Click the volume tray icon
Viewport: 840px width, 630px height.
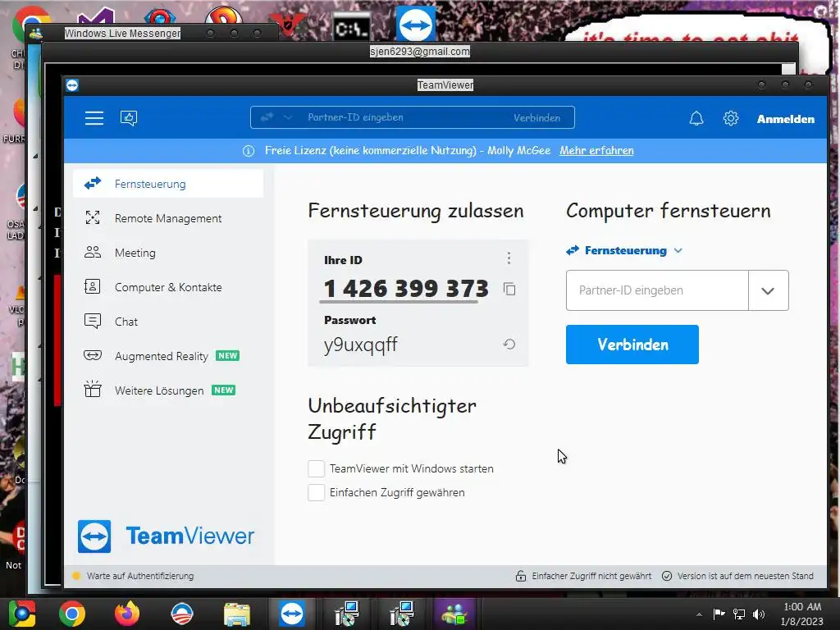click(x=759, y=614)
